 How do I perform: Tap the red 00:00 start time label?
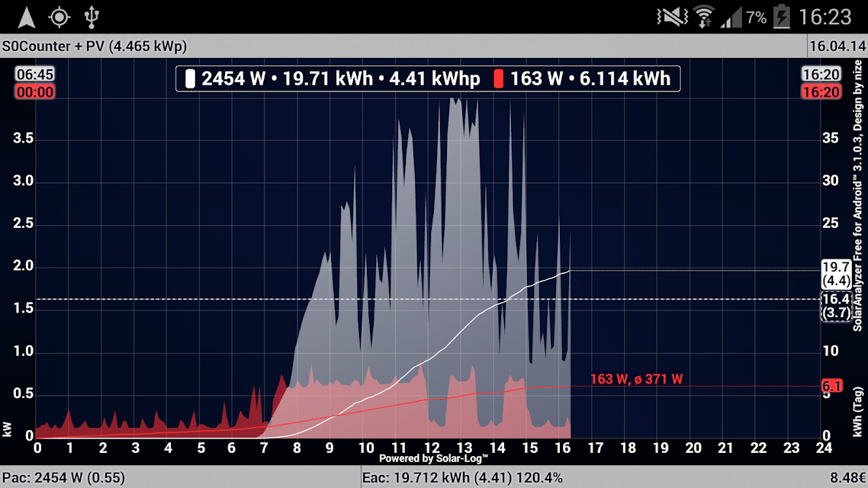point(35,91)
